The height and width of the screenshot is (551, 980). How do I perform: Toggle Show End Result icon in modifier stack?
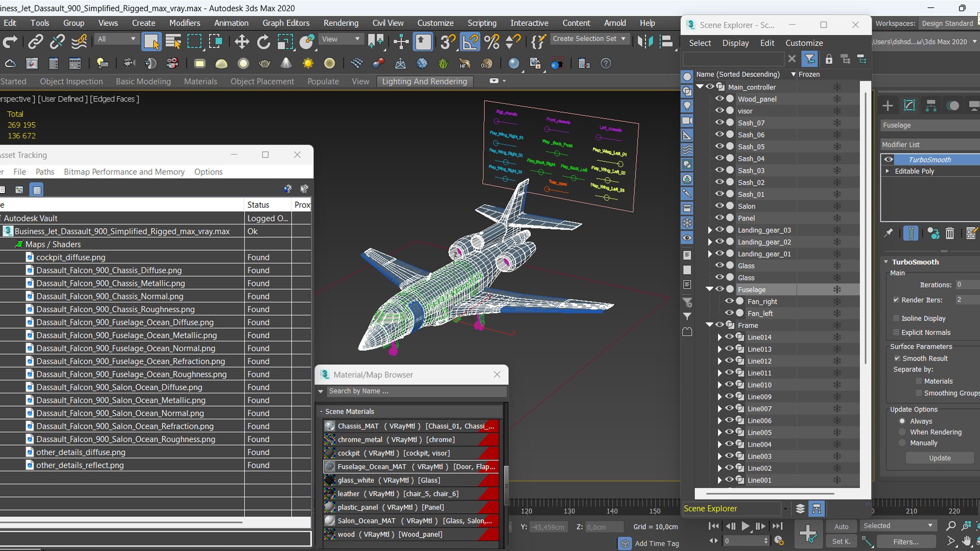coord(911,233)
